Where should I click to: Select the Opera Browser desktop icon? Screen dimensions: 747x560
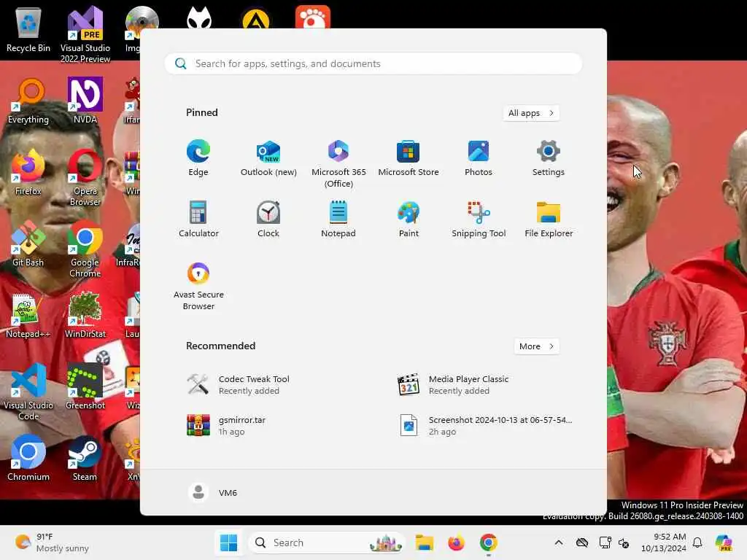point(85,177)
